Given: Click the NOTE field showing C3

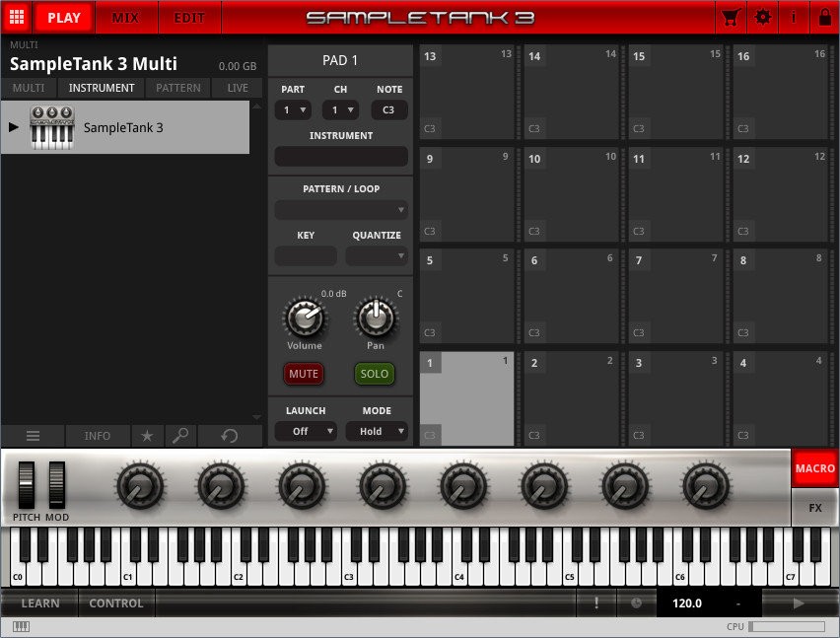Looking at the screenshot, I should [388, 109].
